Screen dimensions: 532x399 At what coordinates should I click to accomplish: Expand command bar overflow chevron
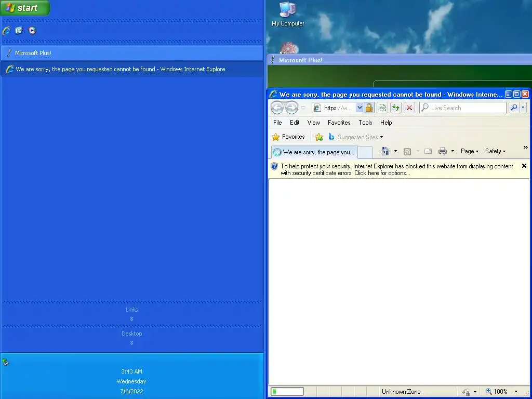tap(525, 148)
